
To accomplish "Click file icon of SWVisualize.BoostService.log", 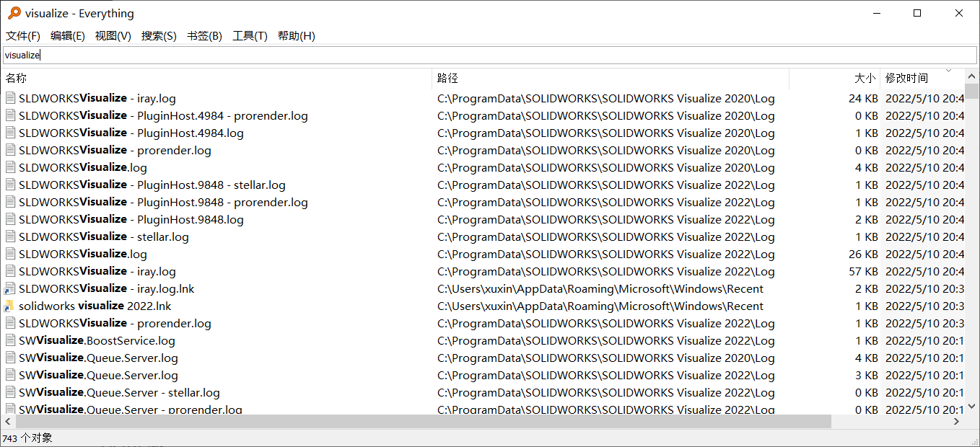I will point(10,340).
